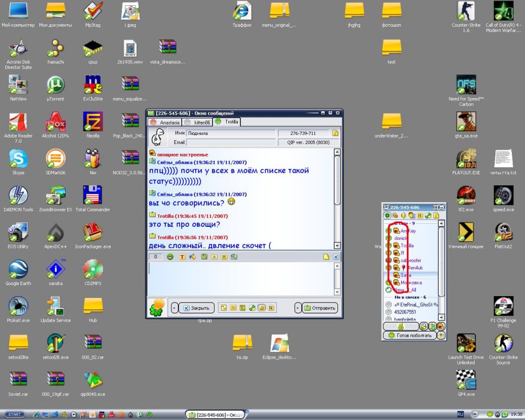Click the yellow note icon above input box

pyautogui.click(x=327, y=257)
